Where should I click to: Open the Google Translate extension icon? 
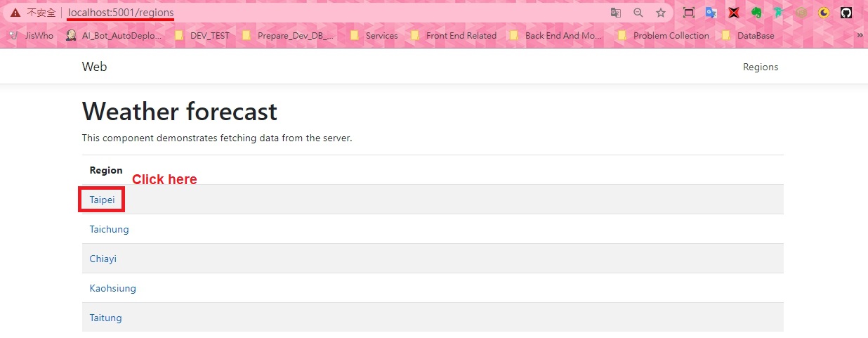[711, 13]
